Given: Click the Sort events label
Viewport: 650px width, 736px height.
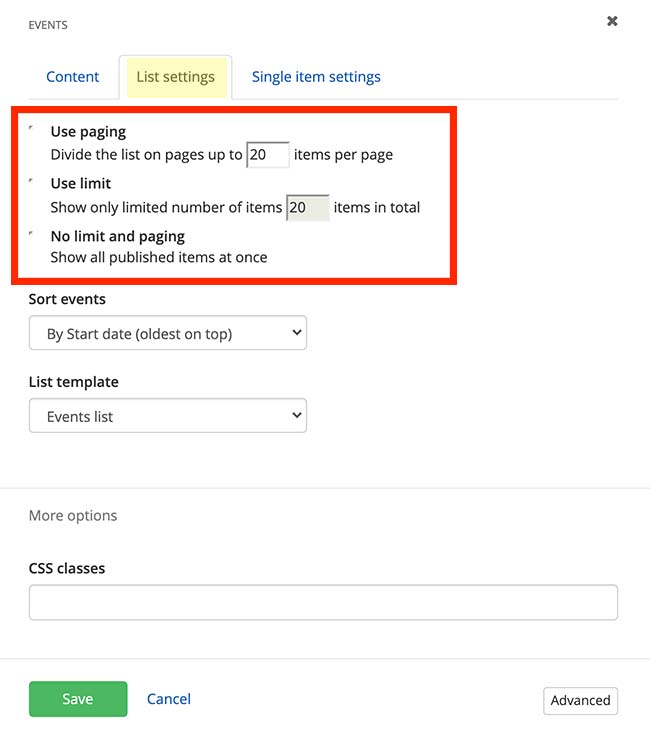Looking at the screenshot, I should click(x=67, y=299).
